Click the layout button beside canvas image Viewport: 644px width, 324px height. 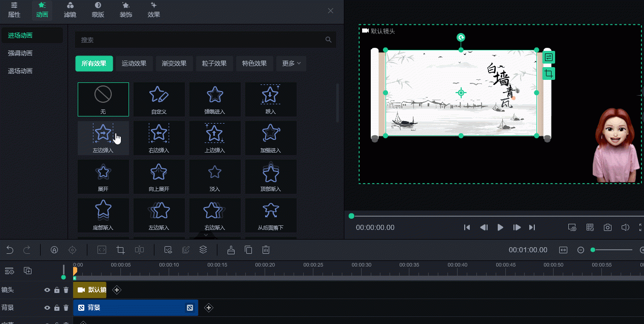tap(549, 57)
